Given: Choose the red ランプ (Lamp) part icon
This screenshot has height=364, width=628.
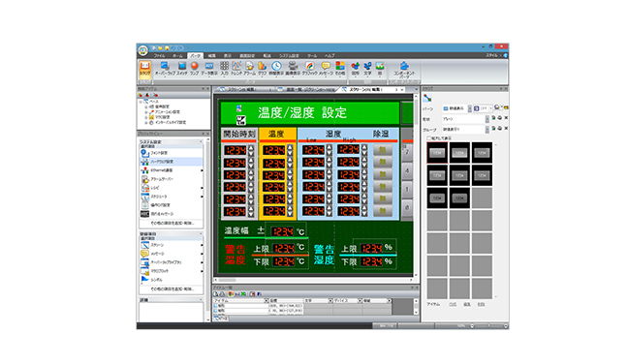Looking at the screenshot, I should 194,69.
